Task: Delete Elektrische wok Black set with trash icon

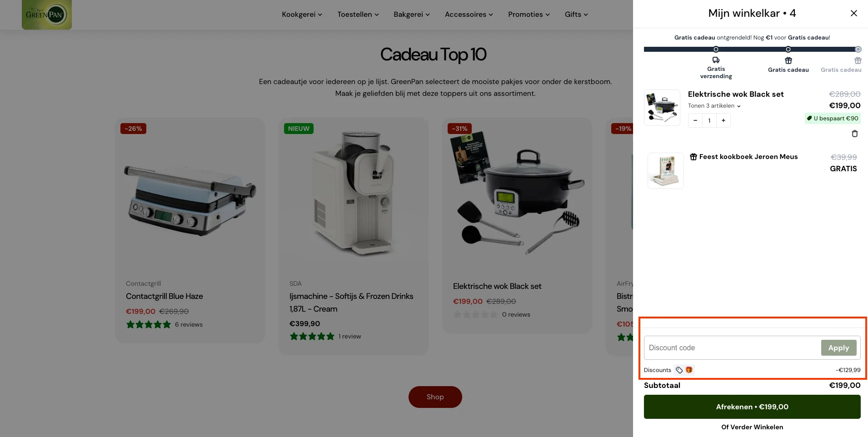Action: point(854,134)
